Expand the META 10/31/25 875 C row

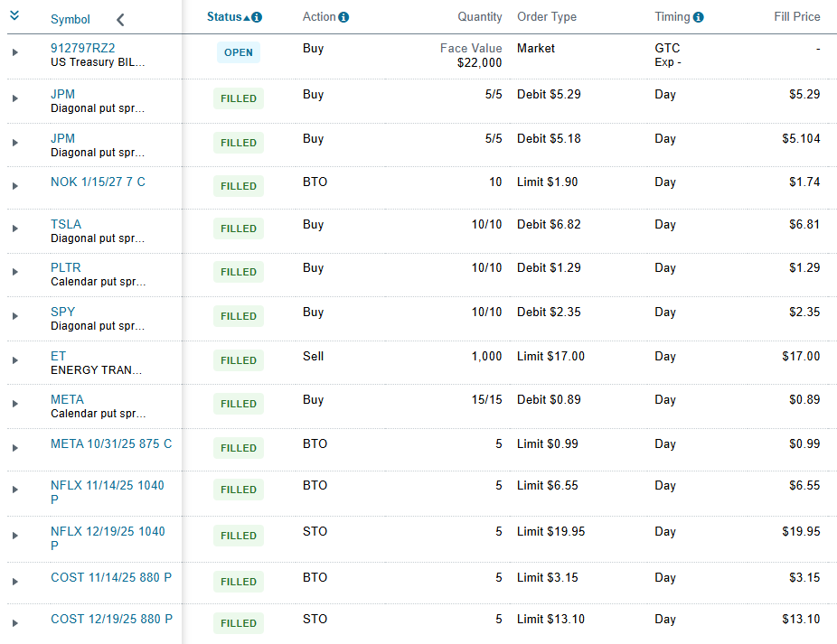click(15, 448)
